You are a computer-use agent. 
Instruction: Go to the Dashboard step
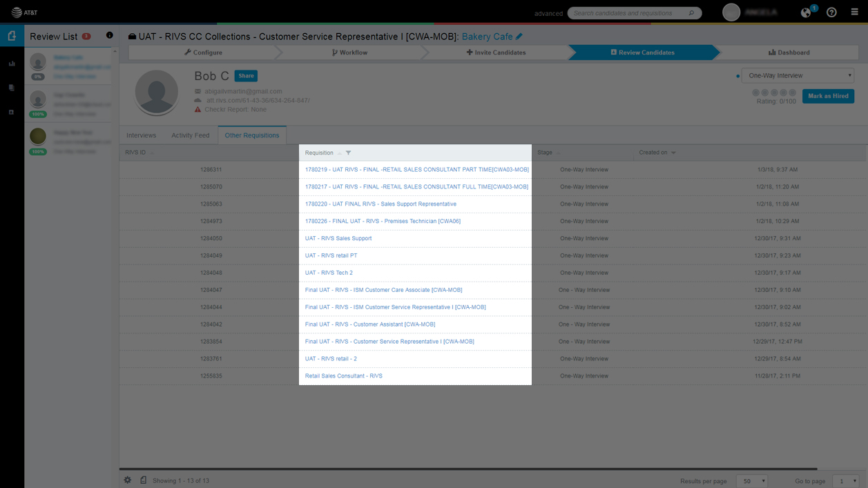pyautogui.click(x=789, y=52)
